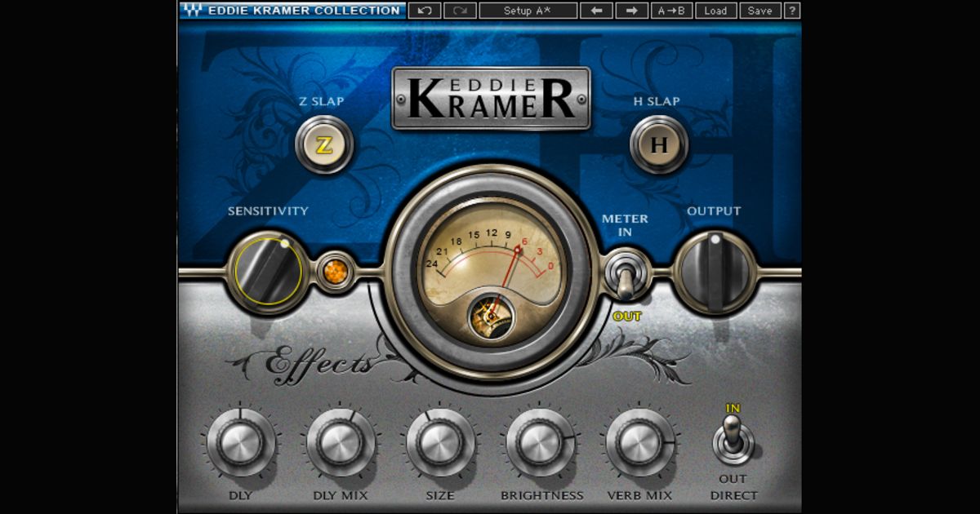Open the Save menu

(759, 11)
